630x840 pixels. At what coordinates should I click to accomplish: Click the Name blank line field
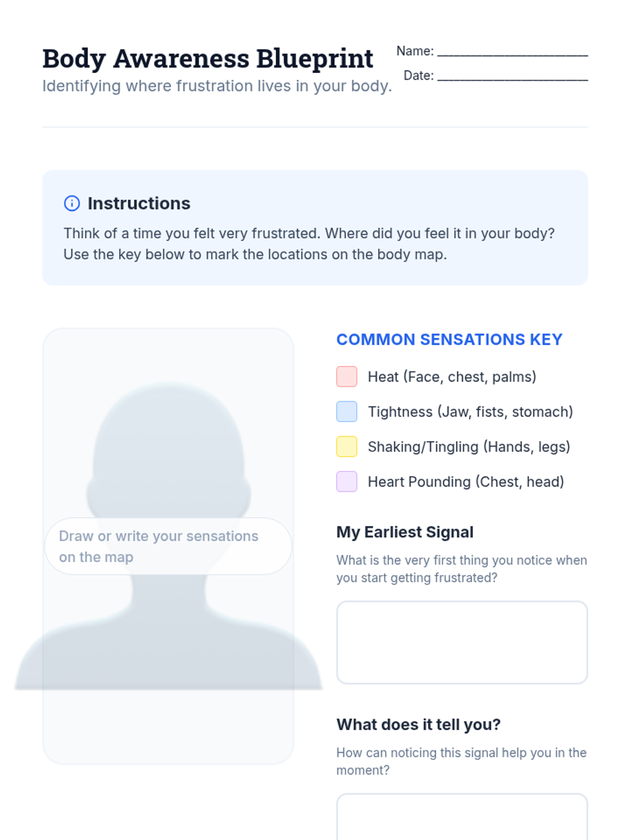tap(512, 51)
